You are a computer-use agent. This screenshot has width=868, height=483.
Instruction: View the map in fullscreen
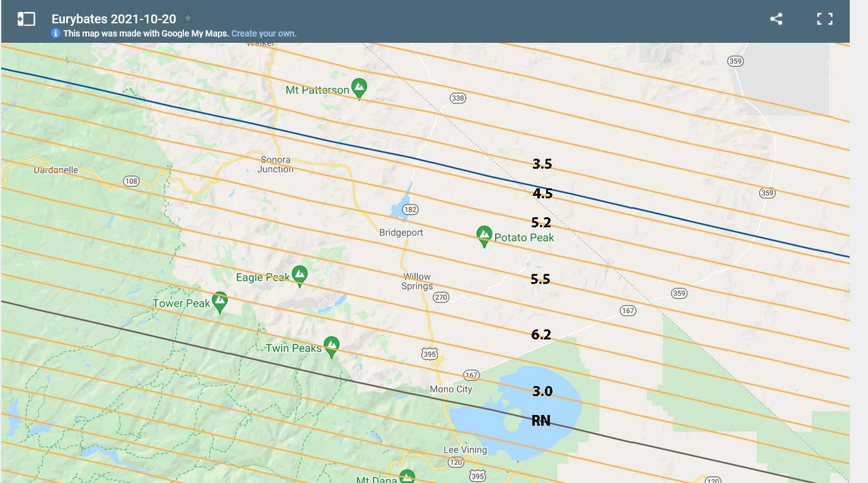click(825, 19)
